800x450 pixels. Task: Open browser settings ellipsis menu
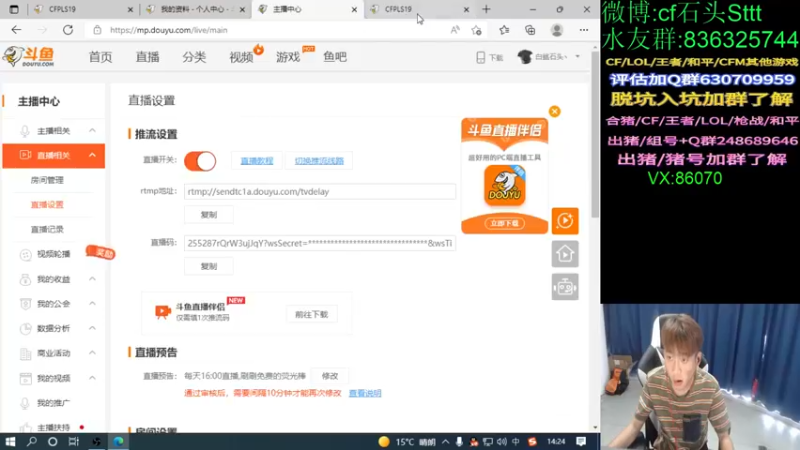[x=584, y=30]
